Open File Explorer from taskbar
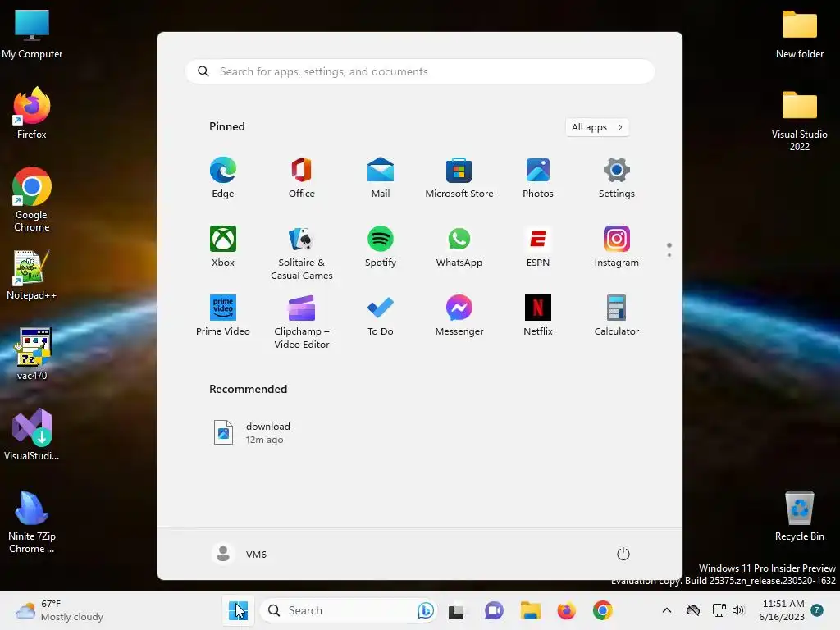This screenshot has width=840, height=630. pos(531,610)
